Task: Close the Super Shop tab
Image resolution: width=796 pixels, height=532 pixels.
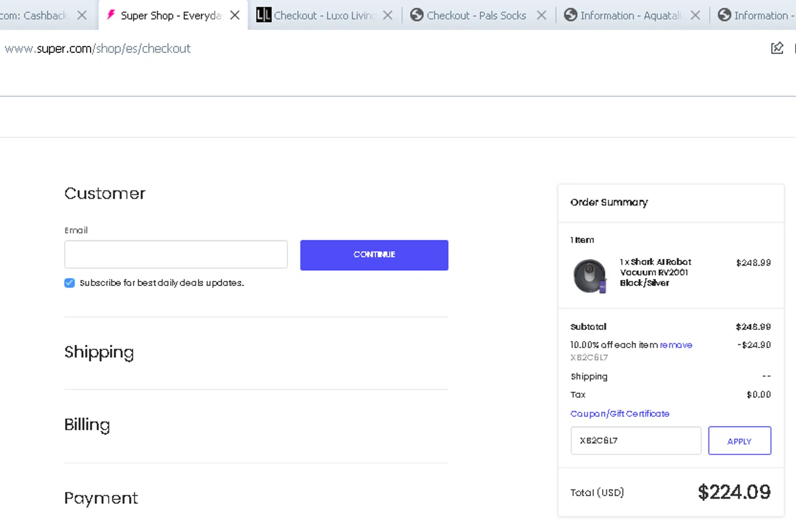Action: pos(235,15)
